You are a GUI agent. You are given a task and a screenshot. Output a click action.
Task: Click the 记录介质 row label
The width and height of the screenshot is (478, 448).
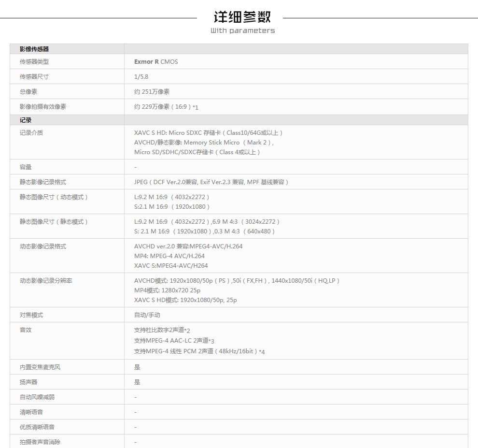(x=31, y=132)
